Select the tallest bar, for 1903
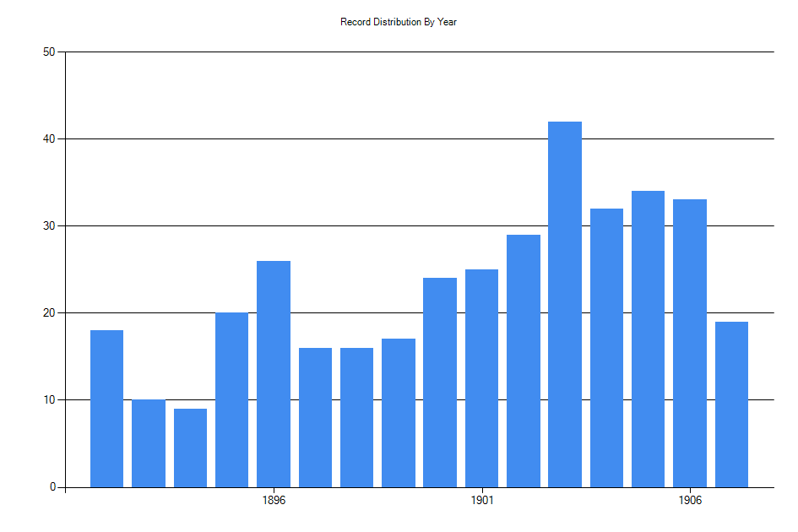798x532 pixels. point(565,304)
